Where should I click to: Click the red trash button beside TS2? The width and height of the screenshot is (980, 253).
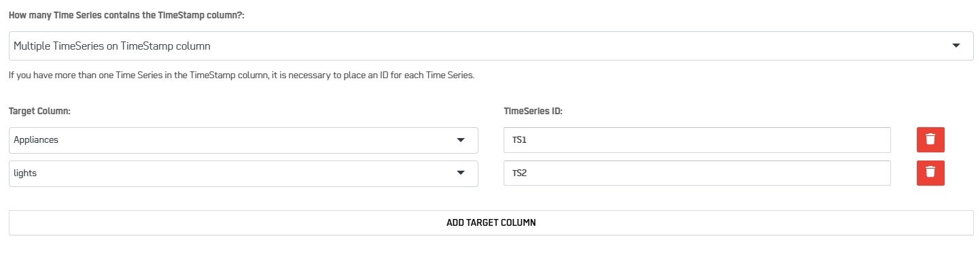930,172
